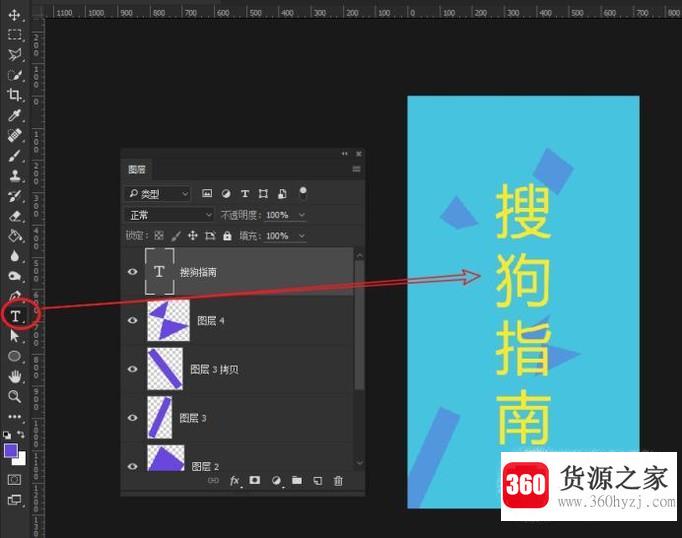This screenshot has width=682, height=538.
Task: Toggle Quick Mask mode
Action: pyautogui.click(x=14, y=480)
